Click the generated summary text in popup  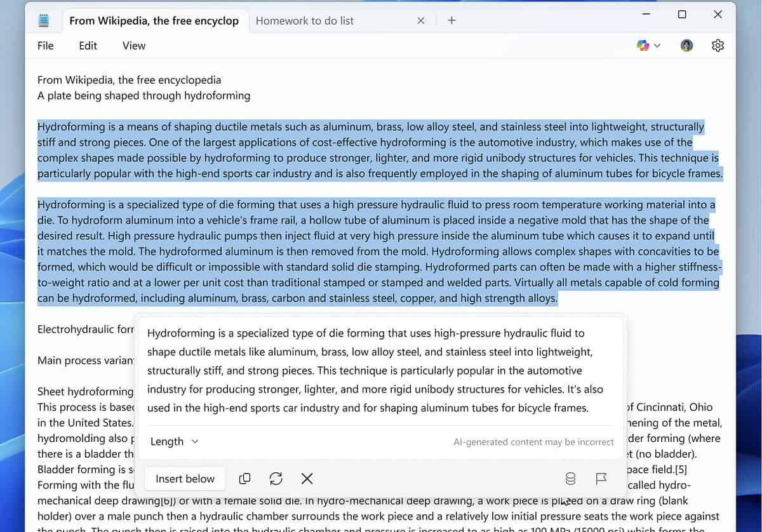pyautogui.click(x=375, y=370)
